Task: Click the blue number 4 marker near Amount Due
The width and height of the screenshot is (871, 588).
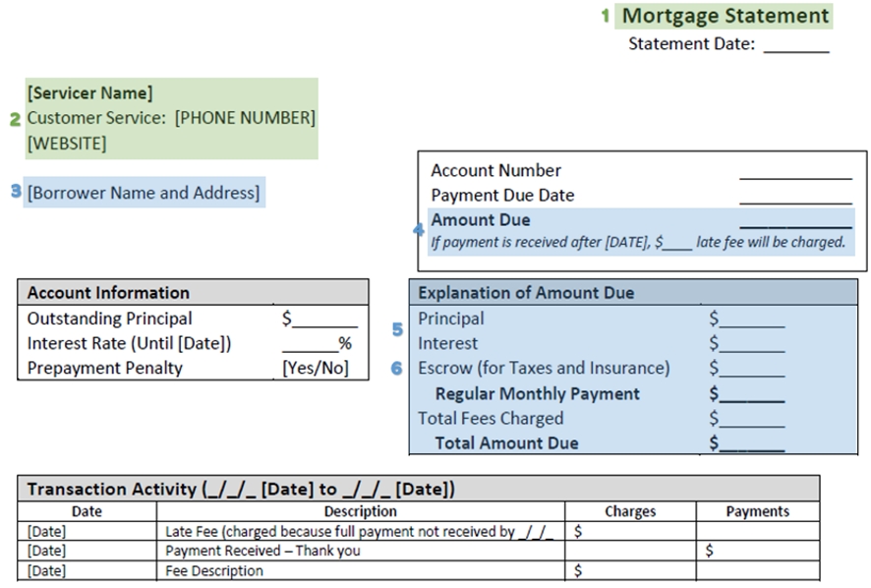Action: (419, 230)
